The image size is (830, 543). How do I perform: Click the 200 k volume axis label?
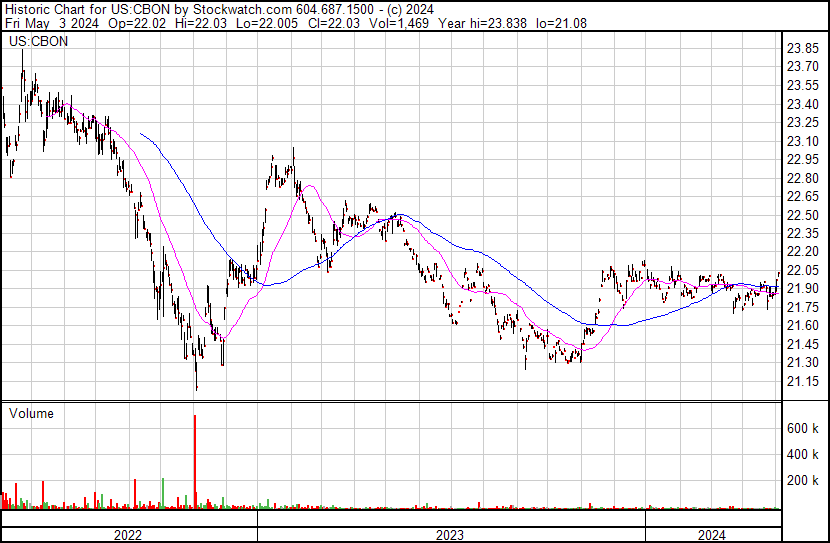[803, 481]
